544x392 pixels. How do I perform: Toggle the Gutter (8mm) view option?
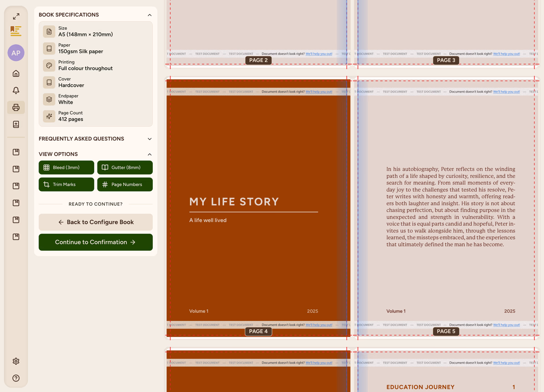tap(125, 168)
